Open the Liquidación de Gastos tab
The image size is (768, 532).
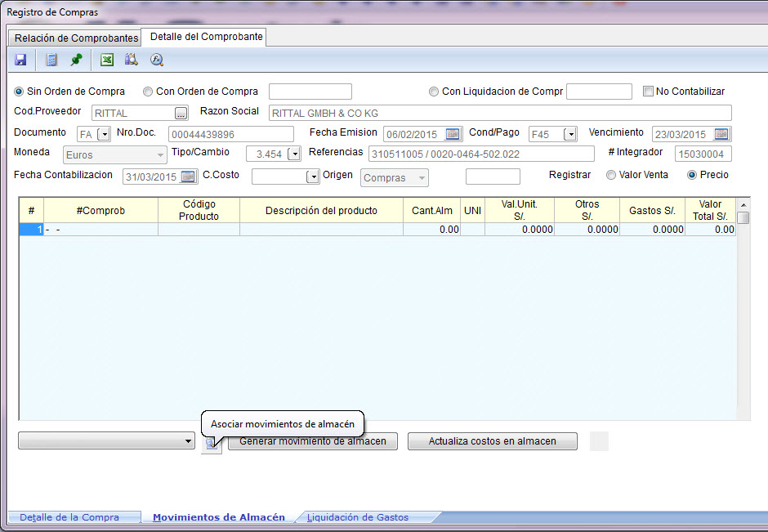point(358,517)
